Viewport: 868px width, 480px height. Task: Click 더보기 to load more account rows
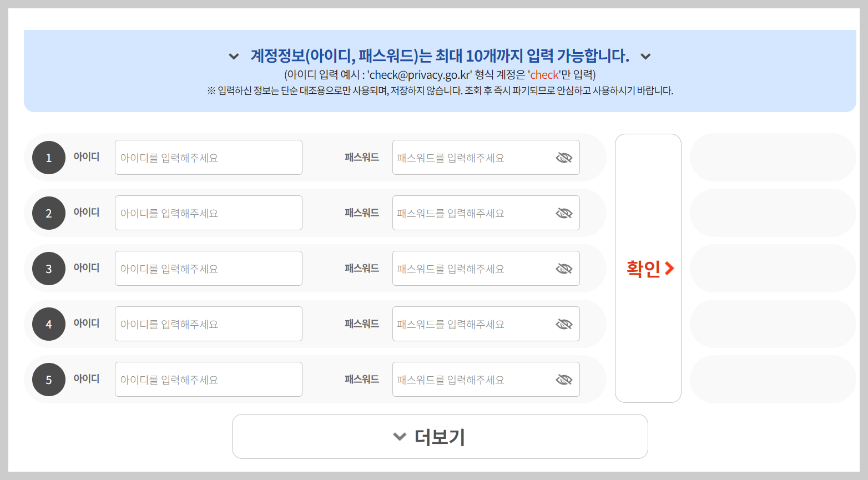coord(440,437)
